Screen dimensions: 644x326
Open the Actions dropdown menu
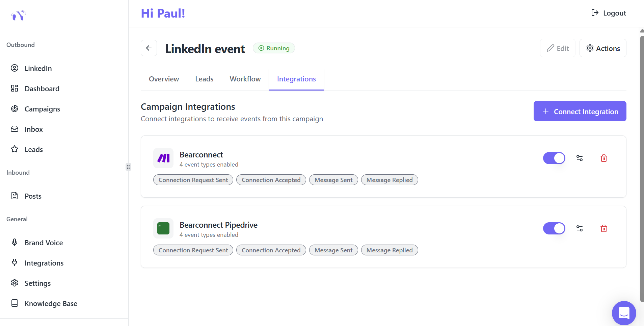click(603, 48)
